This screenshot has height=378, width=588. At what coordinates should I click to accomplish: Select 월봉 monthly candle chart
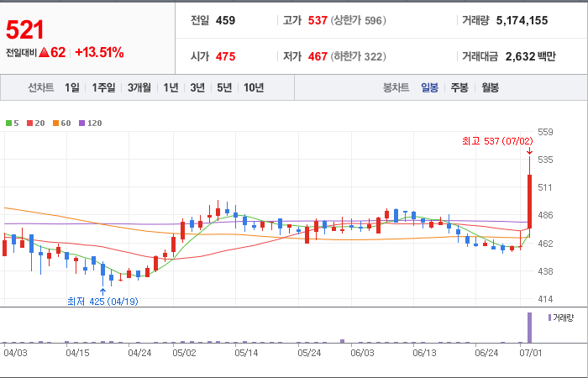(490, 87)
